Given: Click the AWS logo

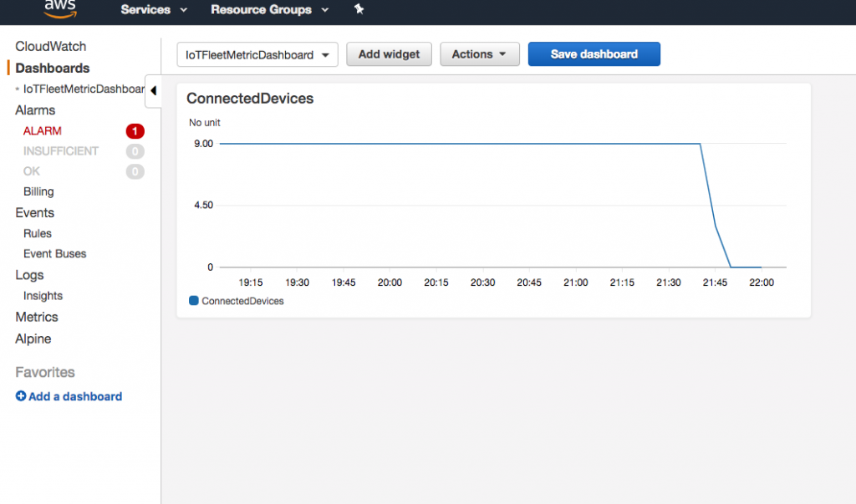Looking at the screenshot, I should pyautogui.click(x=60, y=8).
